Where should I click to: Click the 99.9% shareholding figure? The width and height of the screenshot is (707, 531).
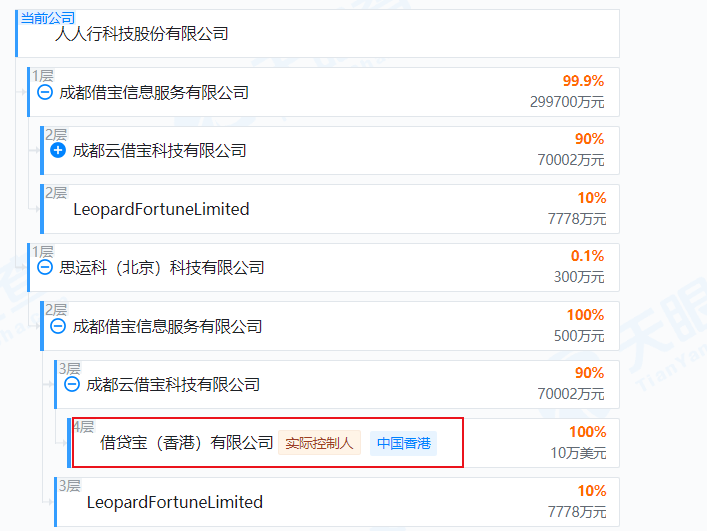point(583,81)
